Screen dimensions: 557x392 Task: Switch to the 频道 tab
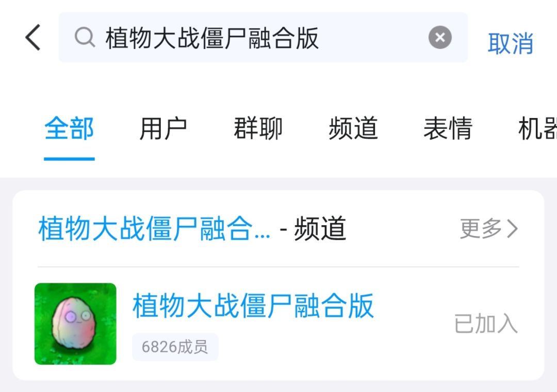tap(353, 128)
